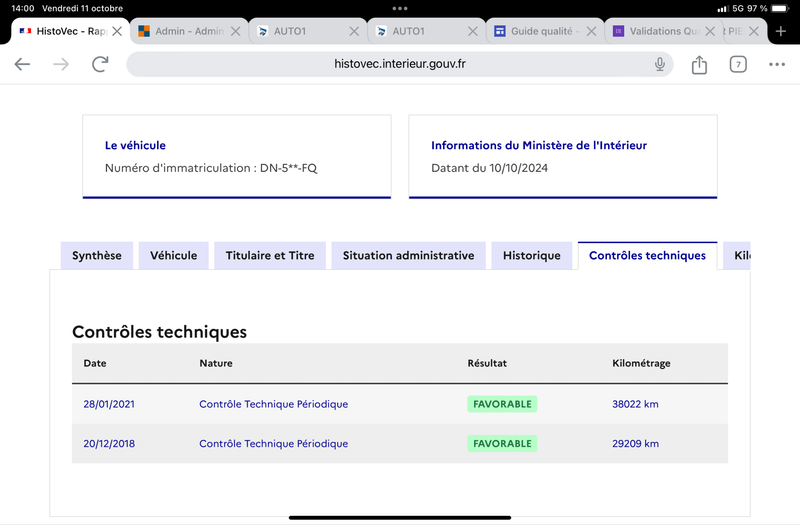The height and width of the screenshot is (525, 800).
Task: Click Contrôle Technique Périodique in the 28/01/2021 row
Action: pos(273,404)
